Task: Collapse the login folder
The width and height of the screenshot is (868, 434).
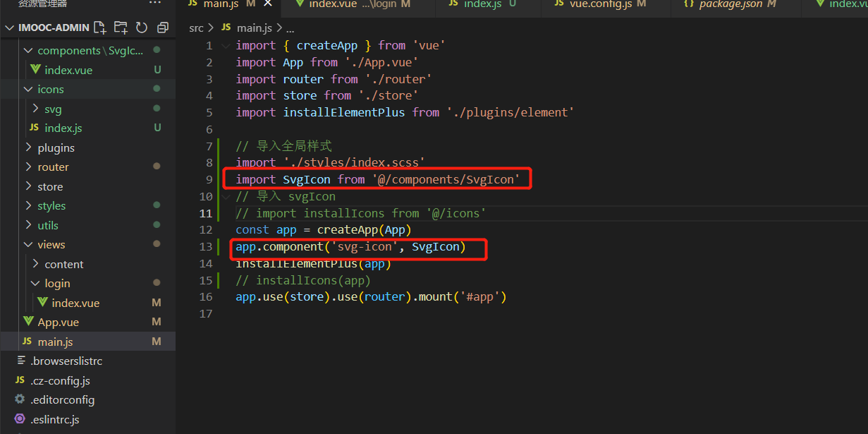Action: pos(36,283)
